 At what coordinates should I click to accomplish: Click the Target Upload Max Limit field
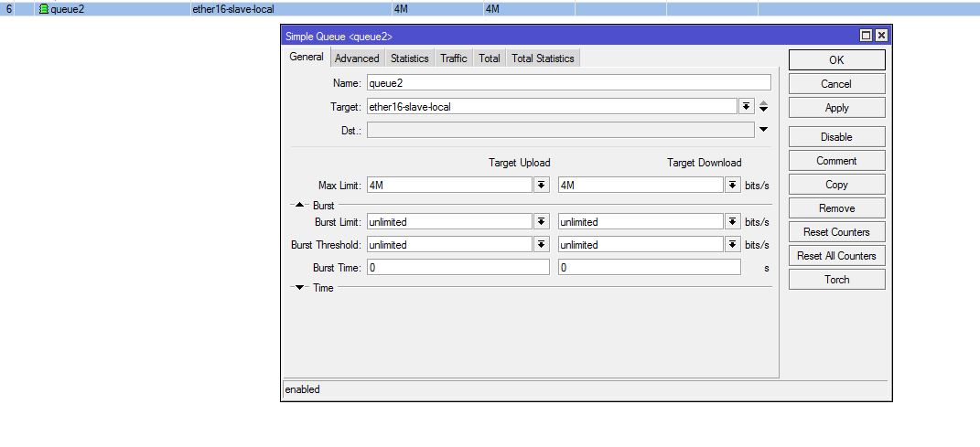point(449,185)
